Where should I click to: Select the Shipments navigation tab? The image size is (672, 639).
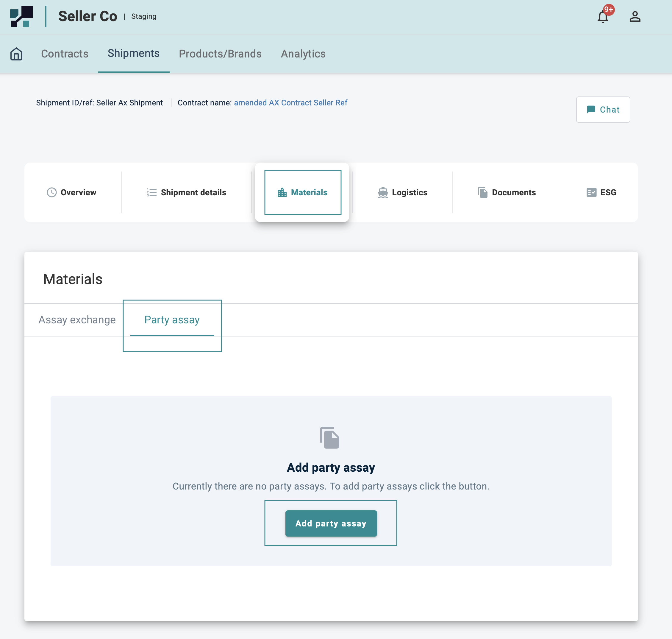point(133,54)
